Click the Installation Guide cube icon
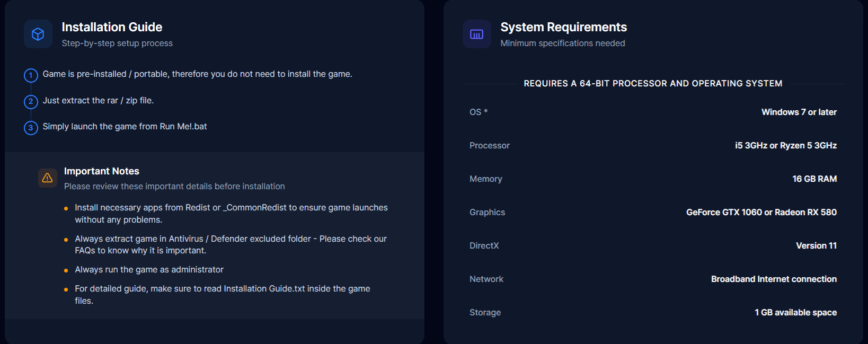Image resolution: width=868 pixels, height=344 pixels. pyautogui.click(x=38, y=34)
